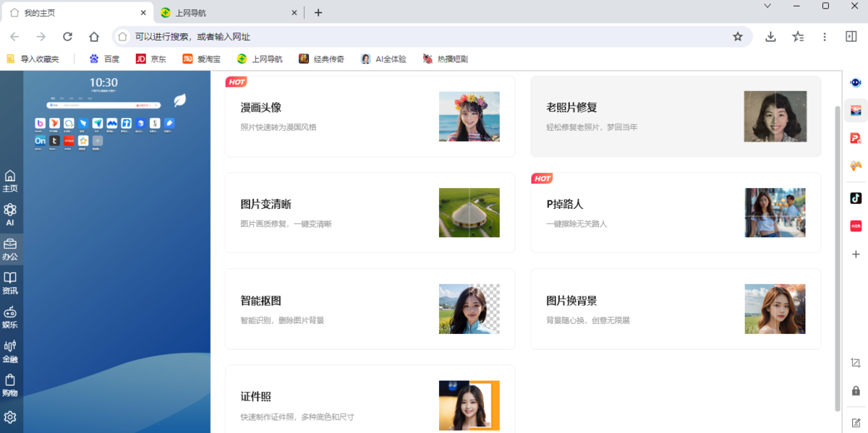Screen dimensions: 868x433
Task: Open settings gear at sidebar bottom
Action: click(x=10, y=417)
